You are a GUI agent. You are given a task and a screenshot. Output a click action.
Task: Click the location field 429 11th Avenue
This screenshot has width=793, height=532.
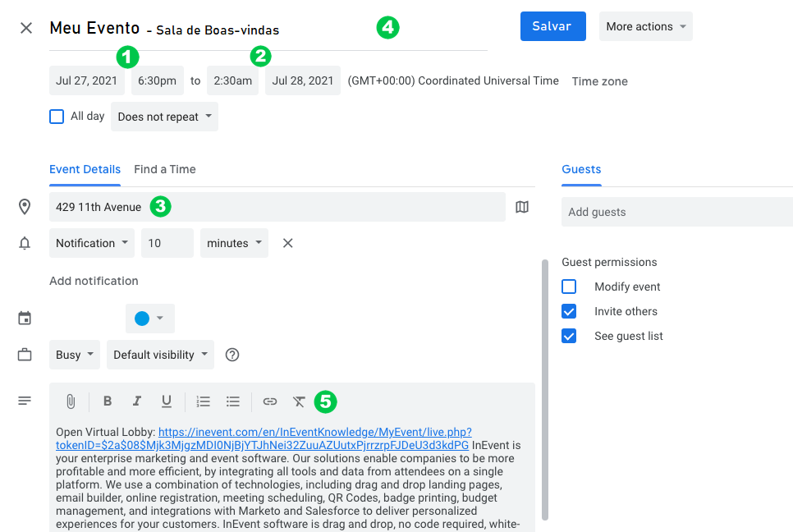point(277,207)
